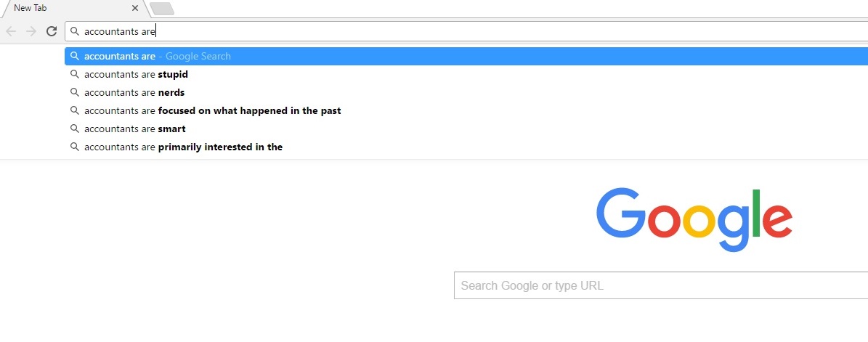This screenshot has height=342, width=868.
Task: Click search icon beside 'accountants are nerds'
Action: tap(75, 92)
